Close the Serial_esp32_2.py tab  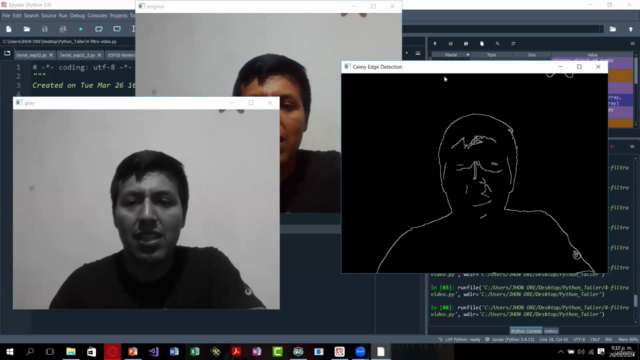point(99,55)
